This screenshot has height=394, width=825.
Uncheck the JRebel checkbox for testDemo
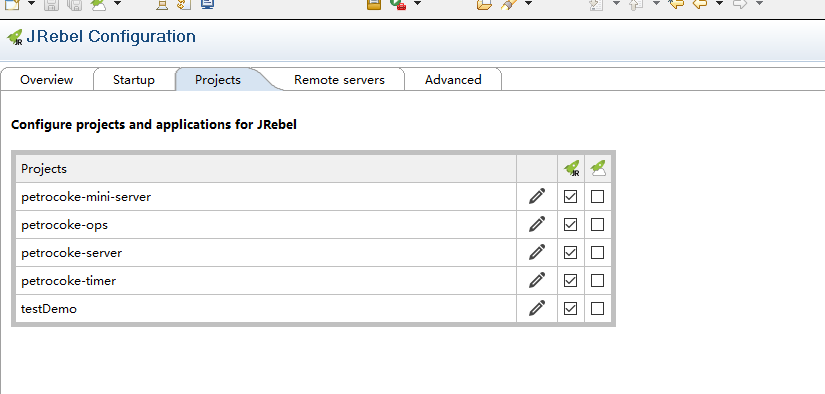click(570, 308)
